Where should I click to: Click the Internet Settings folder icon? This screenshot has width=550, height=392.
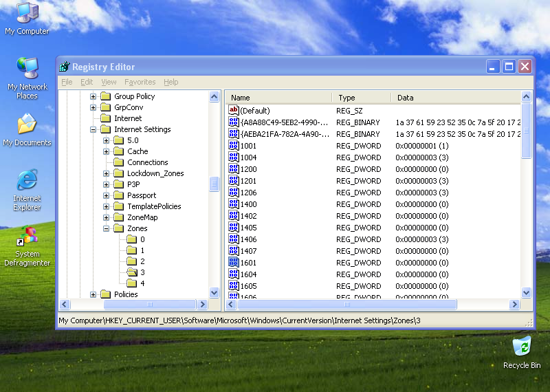click(x=106, y=129)
